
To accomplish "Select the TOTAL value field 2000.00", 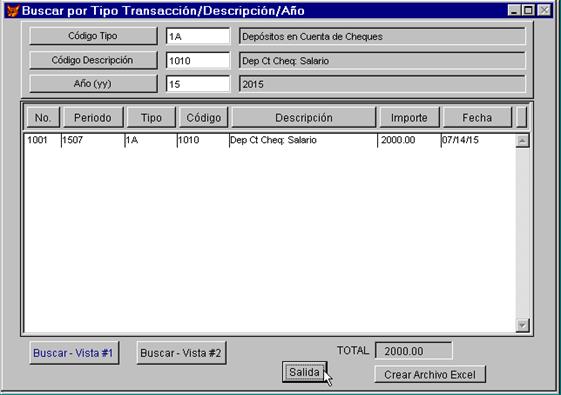I will click(x=414, y=351).
